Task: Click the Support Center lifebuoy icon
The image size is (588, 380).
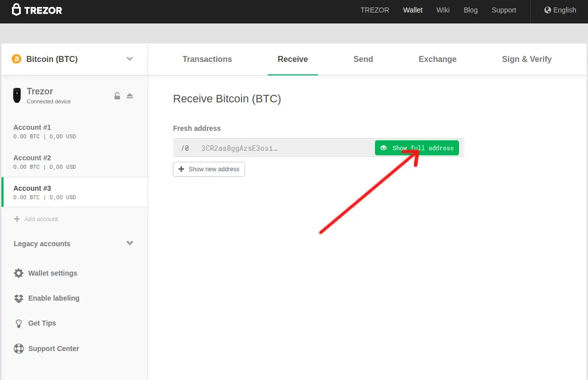Action: (18, 349)
